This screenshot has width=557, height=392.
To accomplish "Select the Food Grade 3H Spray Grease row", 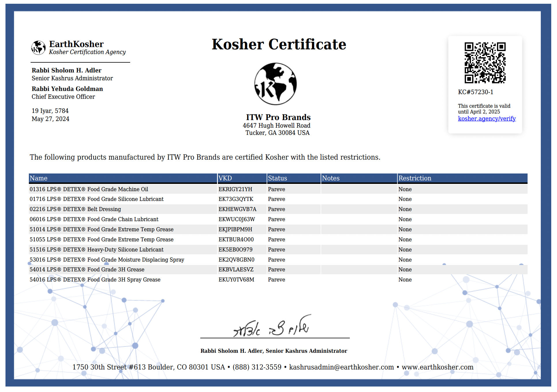I will coord(95,279).
